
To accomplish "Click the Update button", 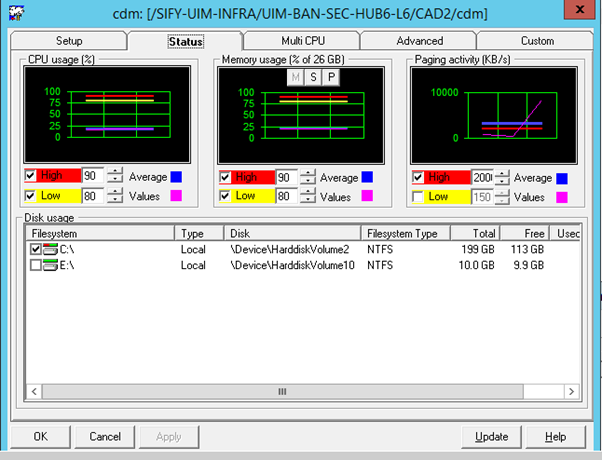I will point(491,437).
